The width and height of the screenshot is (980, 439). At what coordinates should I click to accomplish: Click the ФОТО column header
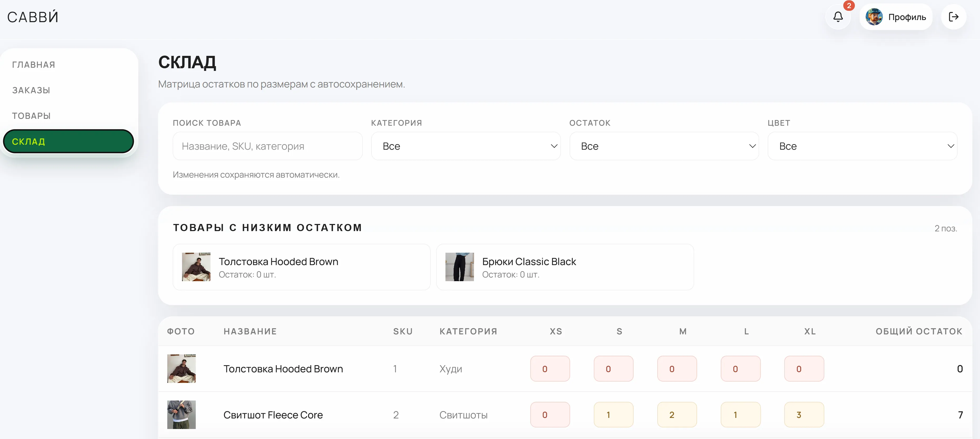click(181, 331)
